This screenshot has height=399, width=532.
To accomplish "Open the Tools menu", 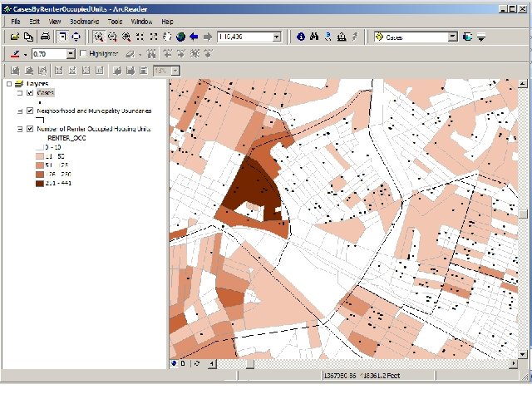I will point(115,21).
